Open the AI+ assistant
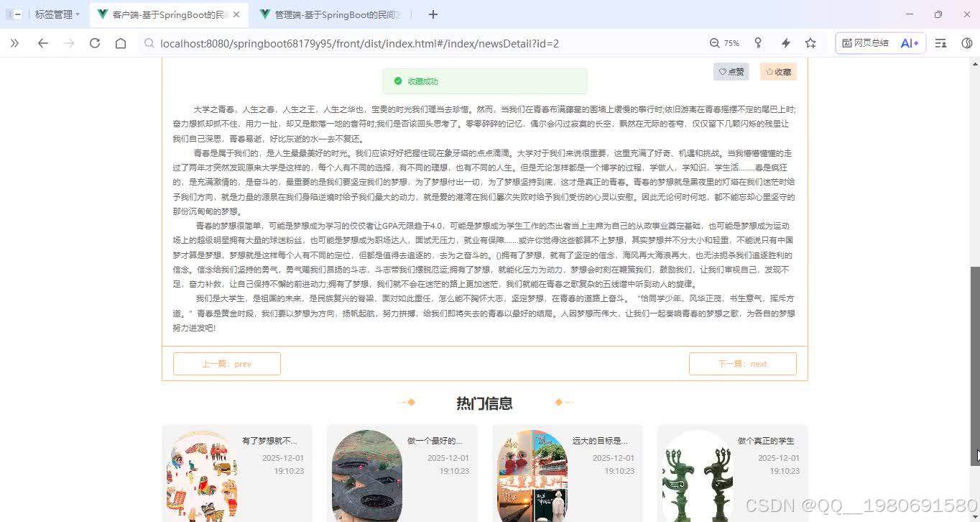This screenshot has height=522, width=980. click(x=910, y=43)
